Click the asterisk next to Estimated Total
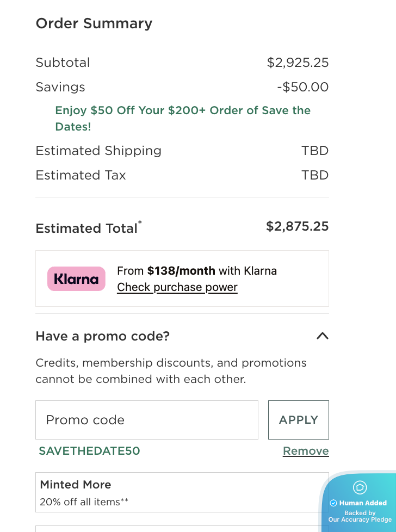396x532 pixels. pos(140,222)
